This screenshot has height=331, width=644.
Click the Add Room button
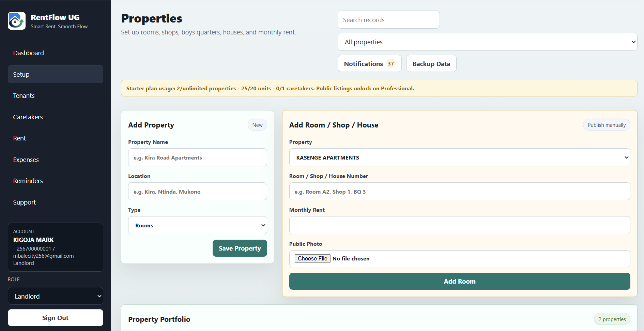click(460, 281)
